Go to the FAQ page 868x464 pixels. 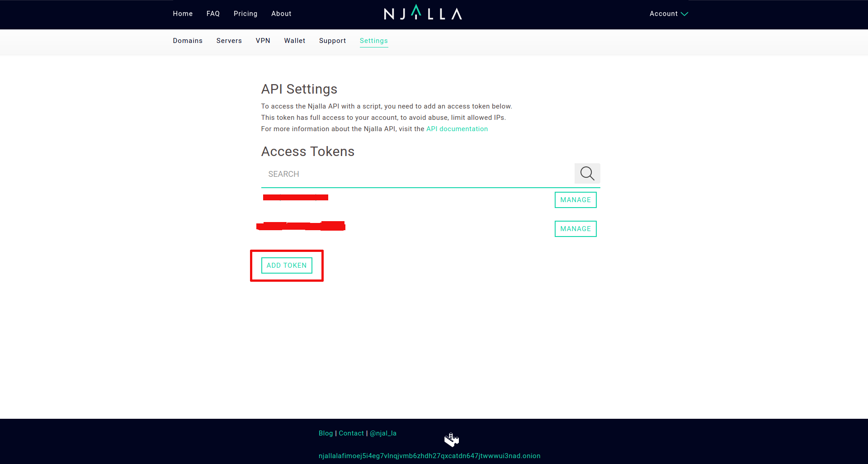(x=213, y=14)
